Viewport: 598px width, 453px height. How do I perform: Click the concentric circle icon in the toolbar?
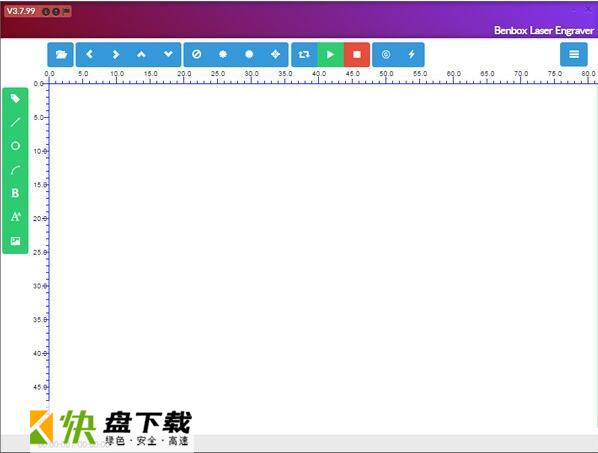tap(386, 55)
